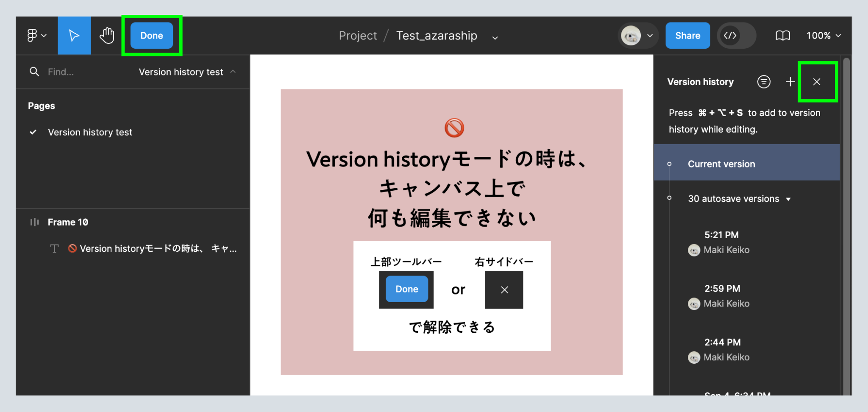Select the Version history test page
The height and width of the screenshot is (412, 868).
[90, 132]
